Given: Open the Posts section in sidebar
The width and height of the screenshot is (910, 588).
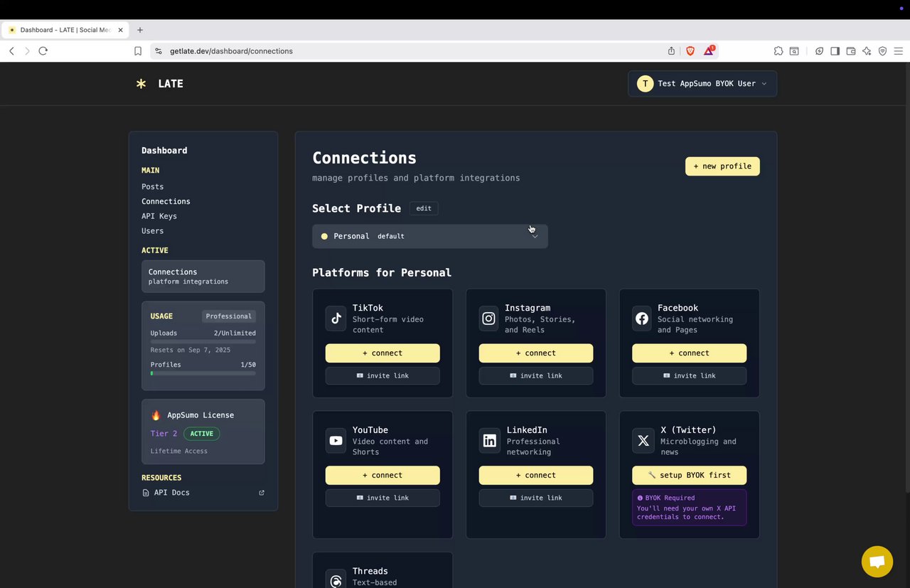Looking at the screenshot, I should click(152, 187).
